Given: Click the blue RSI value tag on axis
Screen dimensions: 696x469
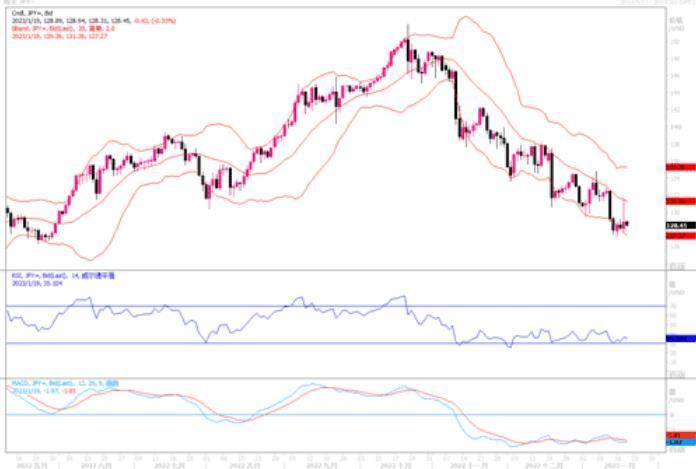Looking at the screenshot, I should coord(678,340).
